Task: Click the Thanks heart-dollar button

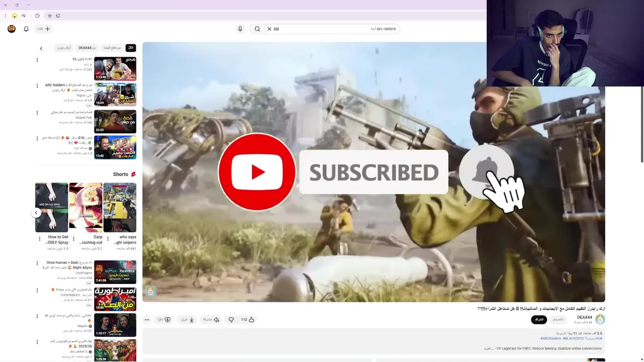Action: 164,319
